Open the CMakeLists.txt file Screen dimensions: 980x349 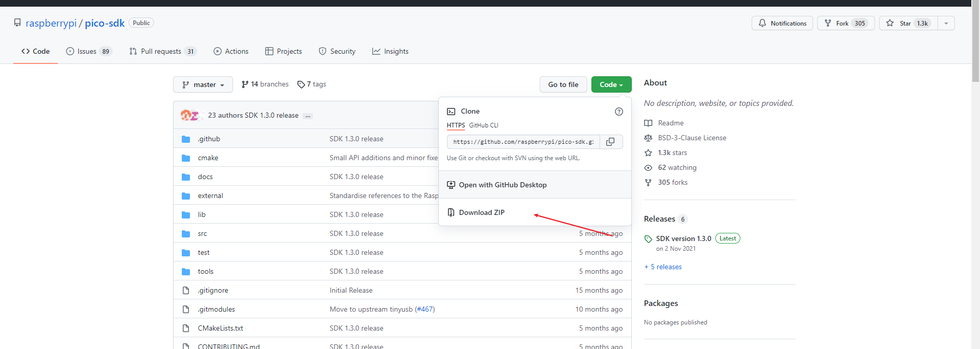[x=221, y=328]
